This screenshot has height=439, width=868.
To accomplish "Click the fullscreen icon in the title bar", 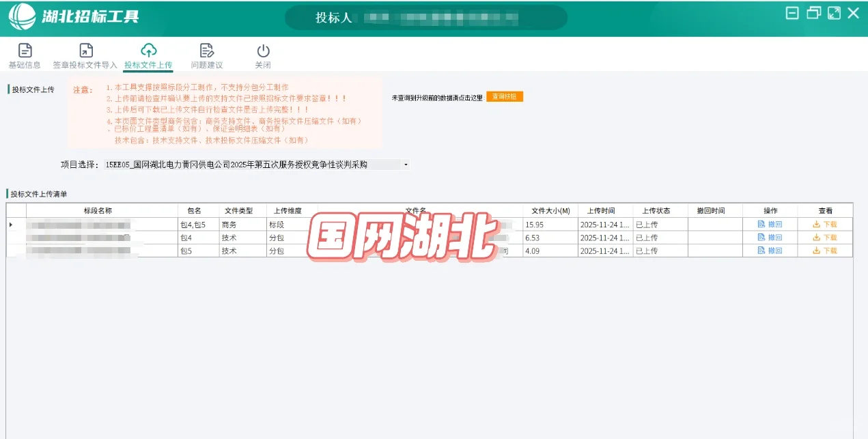I will [x=834, y=12].
